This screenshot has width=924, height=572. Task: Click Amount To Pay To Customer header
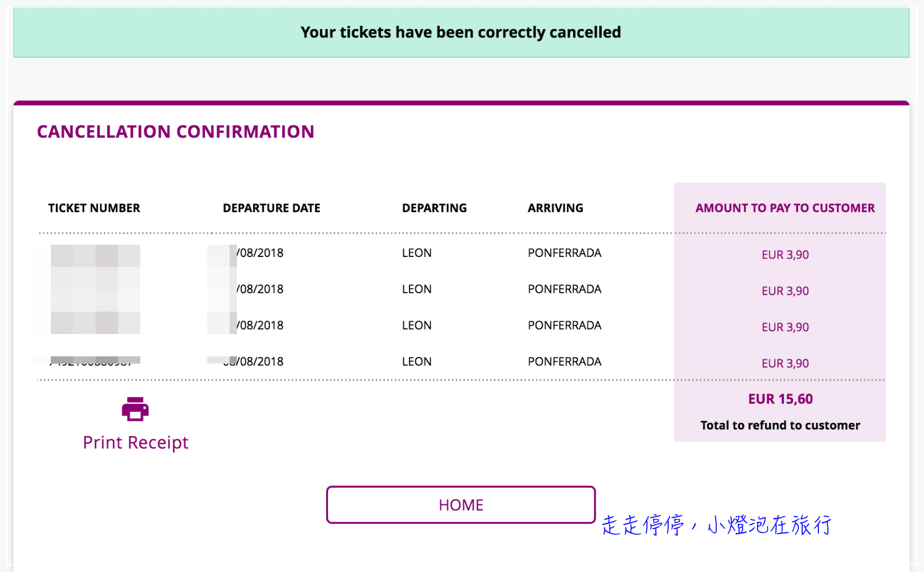785,208
